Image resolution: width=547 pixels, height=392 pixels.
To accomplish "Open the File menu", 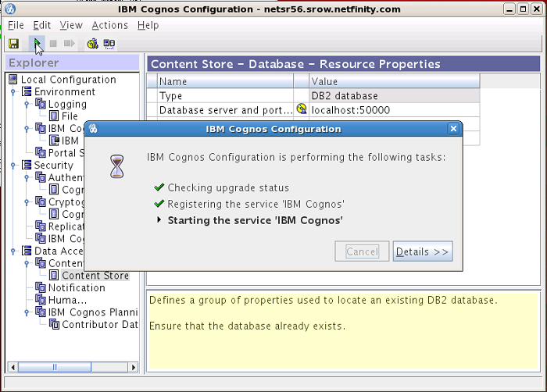I will point(16,25).
